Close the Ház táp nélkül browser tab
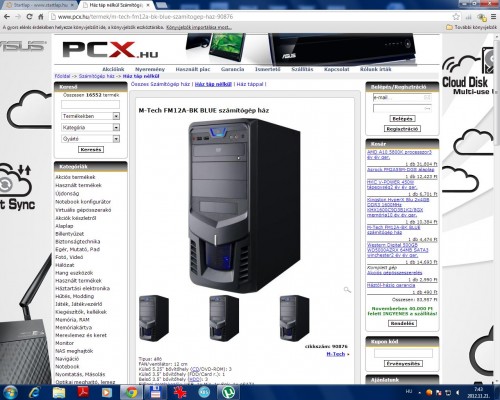Viewport: 500px width, 400px height. (148, 5)
